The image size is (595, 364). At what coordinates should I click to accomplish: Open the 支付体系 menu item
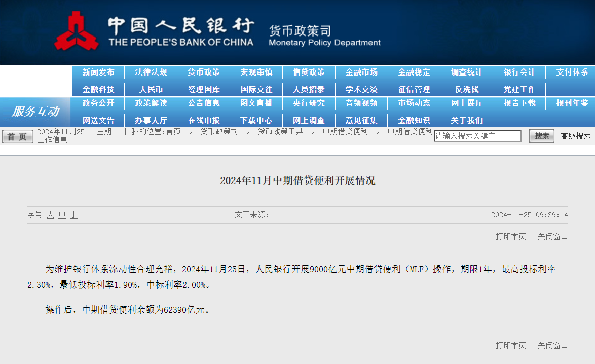point(572,72)
